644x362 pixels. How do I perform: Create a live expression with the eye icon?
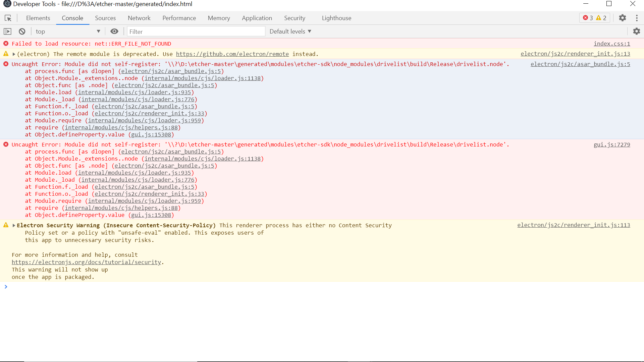(x=114, y=31)
